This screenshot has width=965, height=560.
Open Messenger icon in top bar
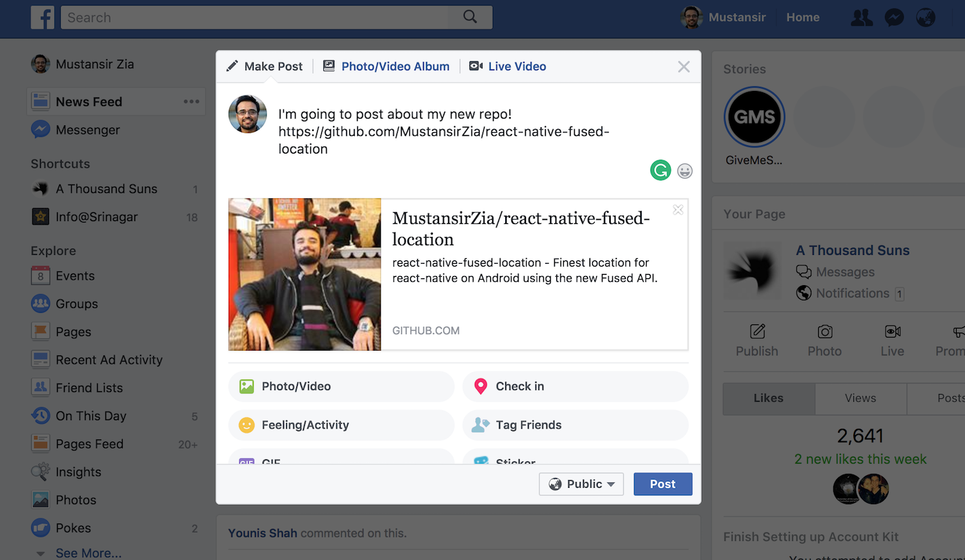[894, 17]
